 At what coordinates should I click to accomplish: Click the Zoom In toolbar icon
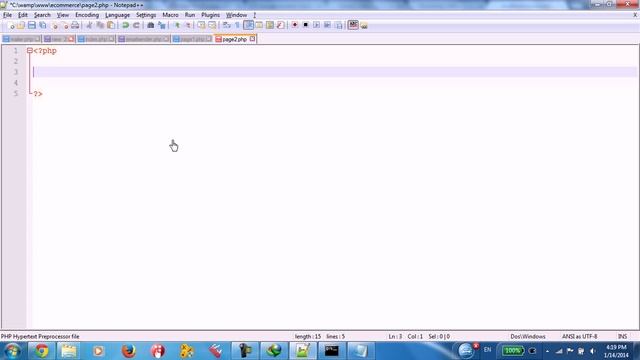tap(177, 25)
